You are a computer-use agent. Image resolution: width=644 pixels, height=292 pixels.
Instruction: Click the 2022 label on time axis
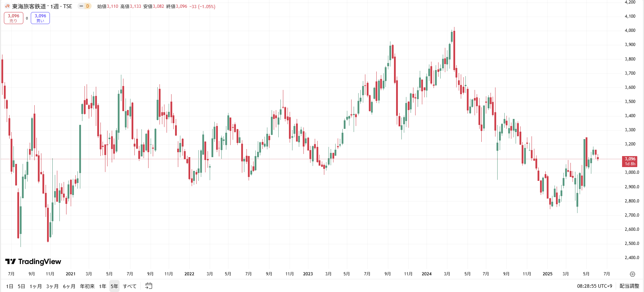tap(189, 274)
